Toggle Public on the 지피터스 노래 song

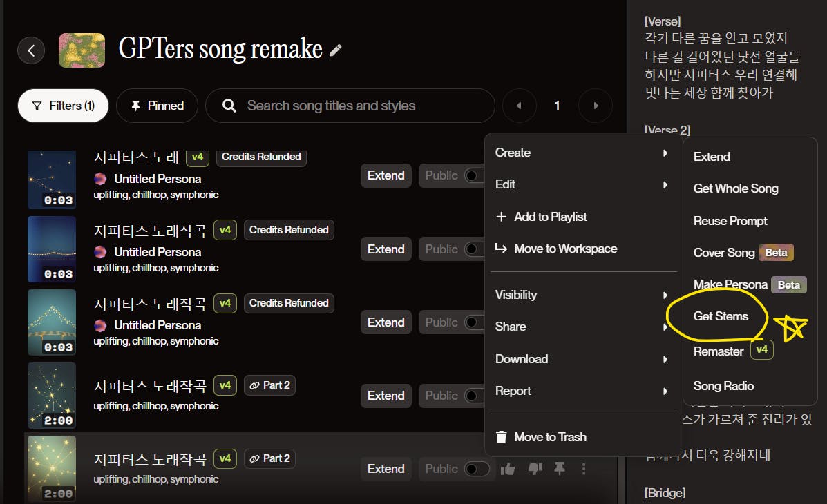click(x=474, y=175)
